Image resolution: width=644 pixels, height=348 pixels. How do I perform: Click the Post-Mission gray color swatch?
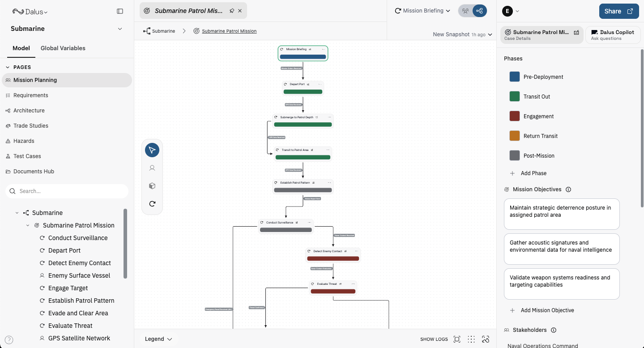pyautogui.click(x=515, y=155)
